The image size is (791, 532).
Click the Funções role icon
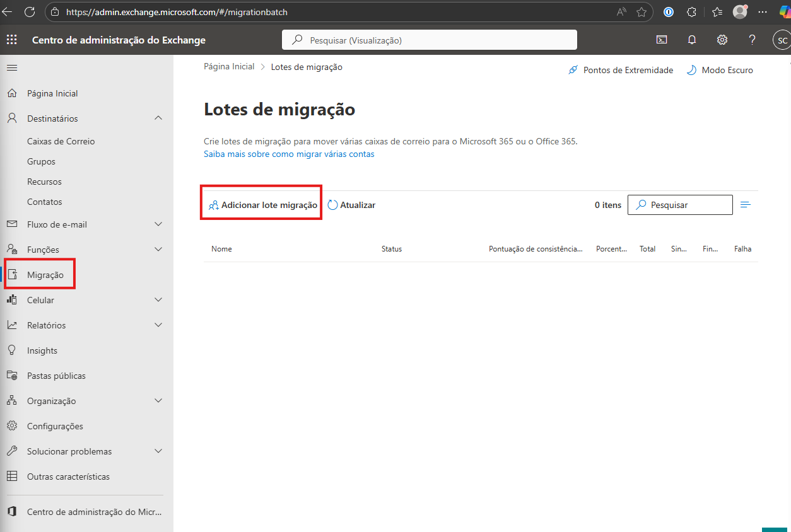click(12, 250)
